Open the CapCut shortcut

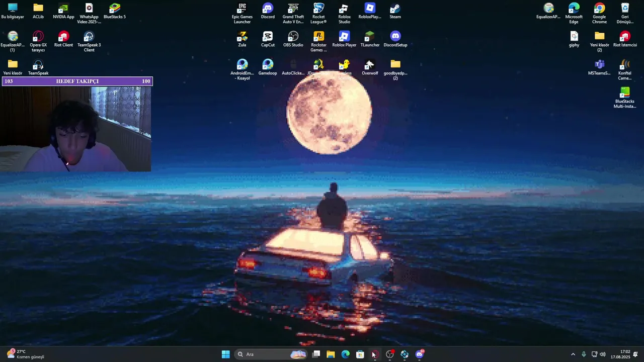(268, 39)
